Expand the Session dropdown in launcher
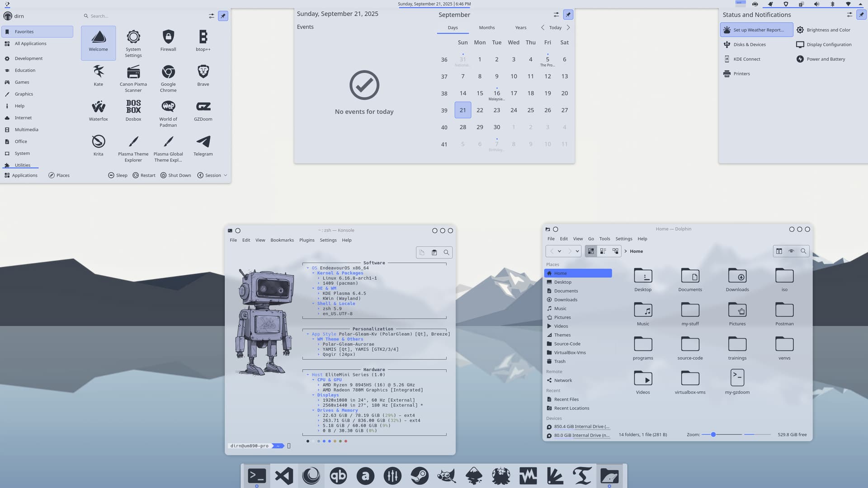This screenshot has height=488, width=868. pos(212,175)
